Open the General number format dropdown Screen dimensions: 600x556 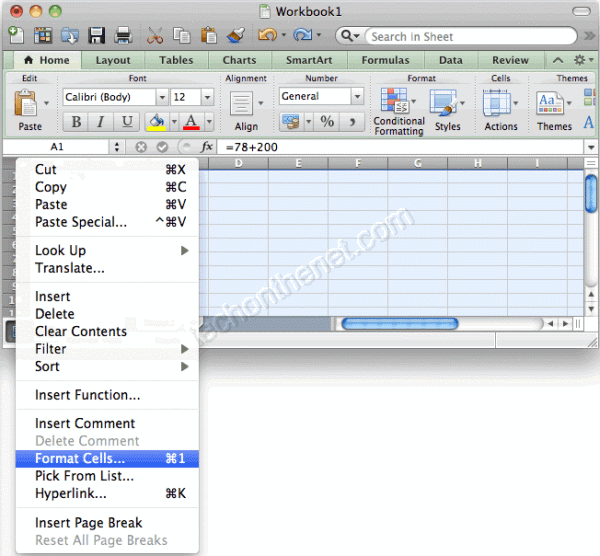click(x=357, y=97)
